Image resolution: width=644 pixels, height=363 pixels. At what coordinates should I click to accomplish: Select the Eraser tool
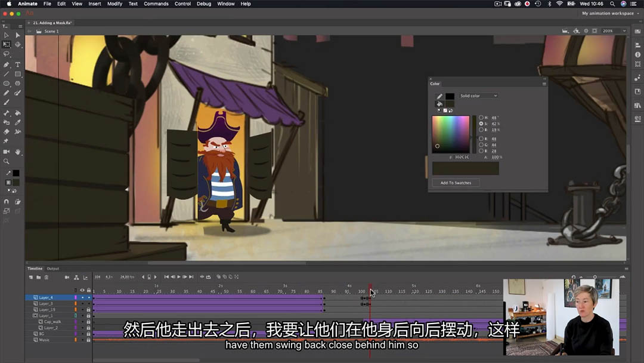pos(6,132)
